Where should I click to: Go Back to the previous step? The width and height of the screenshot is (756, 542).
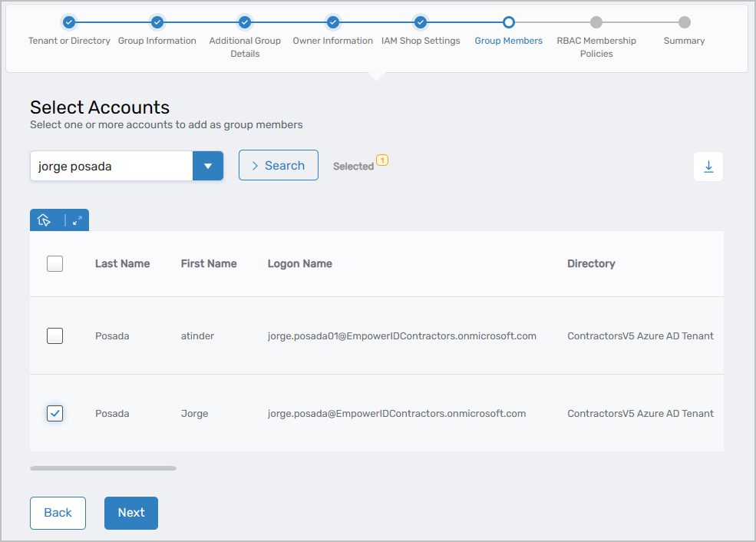pyautogui.click(x=58, y=513)
